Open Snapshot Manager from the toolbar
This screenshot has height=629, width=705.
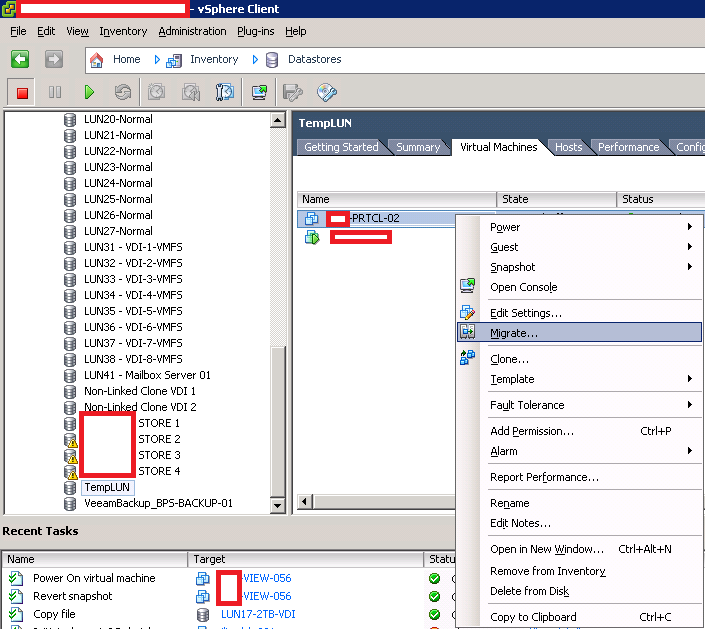pos(224,92)
